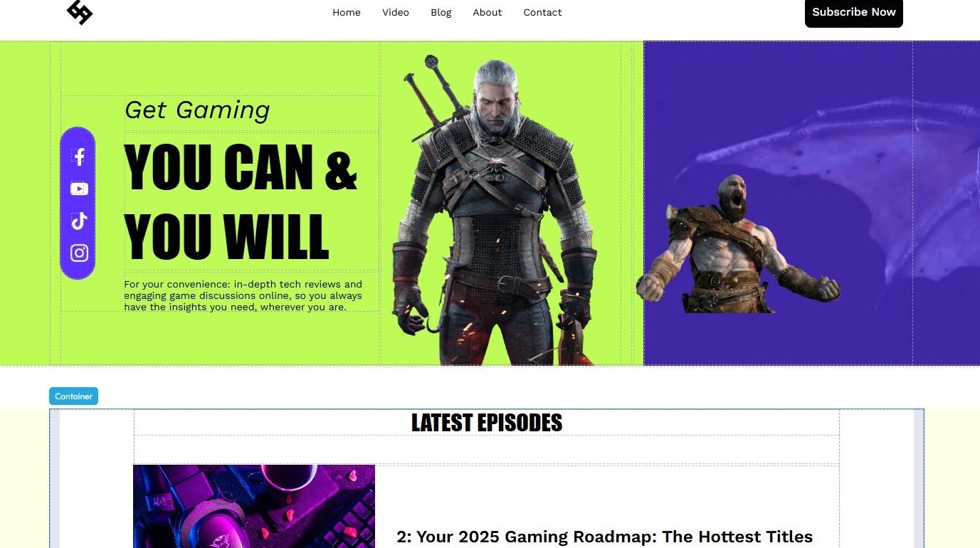The width and height of the screenshot is (980, 548).
Task: Open the Blog menu item
Action: point(441,12)
